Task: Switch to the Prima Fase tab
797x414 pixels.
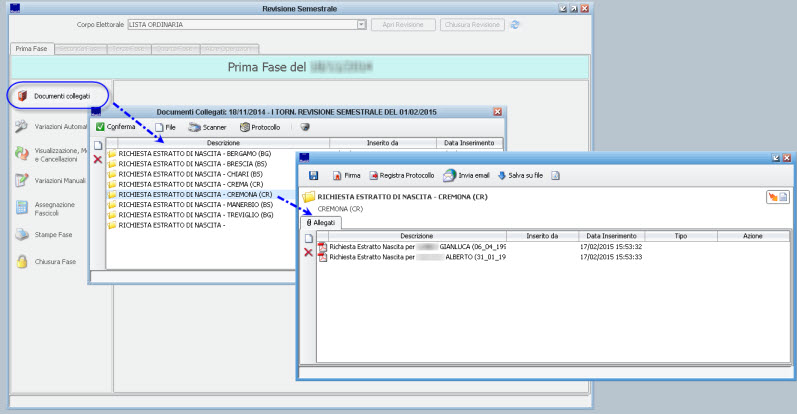Action: click(x=31, y=48)
